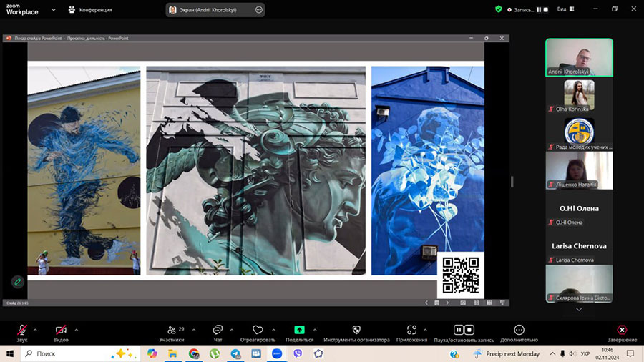Select Рада молодих учених participant tile
644x362 pixels.
579,133
